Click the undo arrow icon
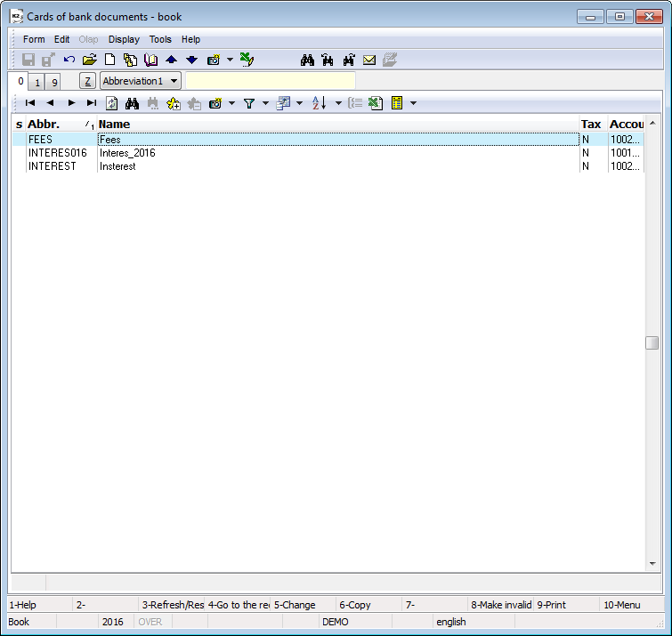Image resolution: width=672 pixels, height=636 pixels. 69,60
